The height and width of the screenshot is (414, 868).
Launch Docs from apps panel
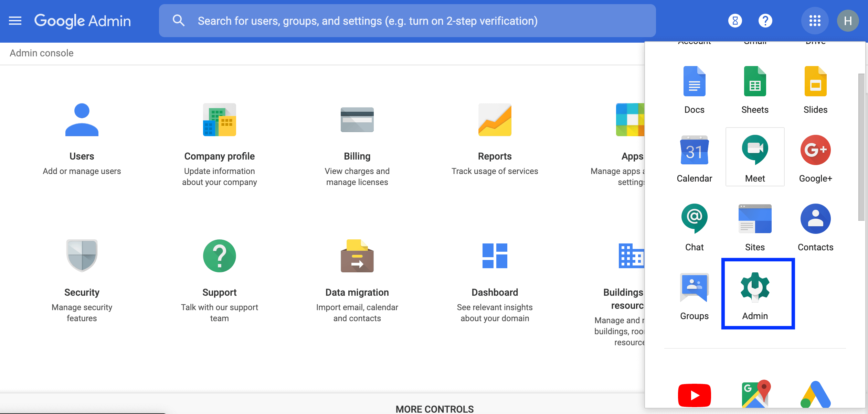coord(695,89)
